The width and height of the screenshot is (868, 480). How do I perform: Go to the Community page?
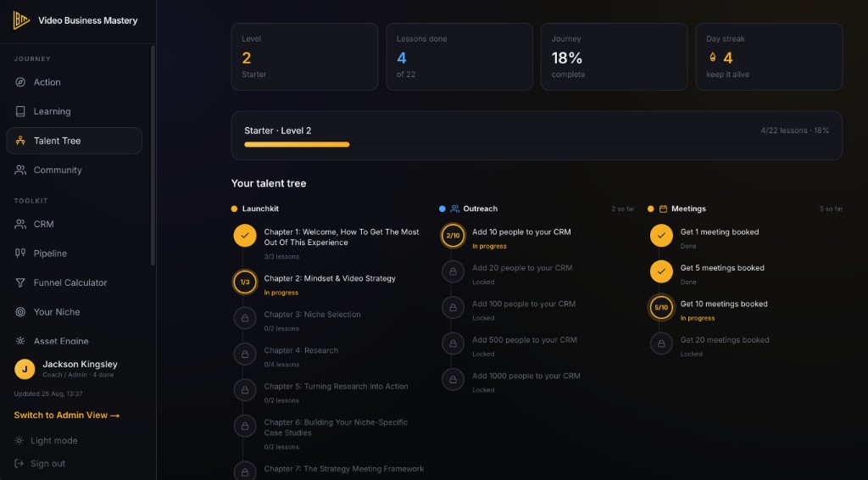75,170
